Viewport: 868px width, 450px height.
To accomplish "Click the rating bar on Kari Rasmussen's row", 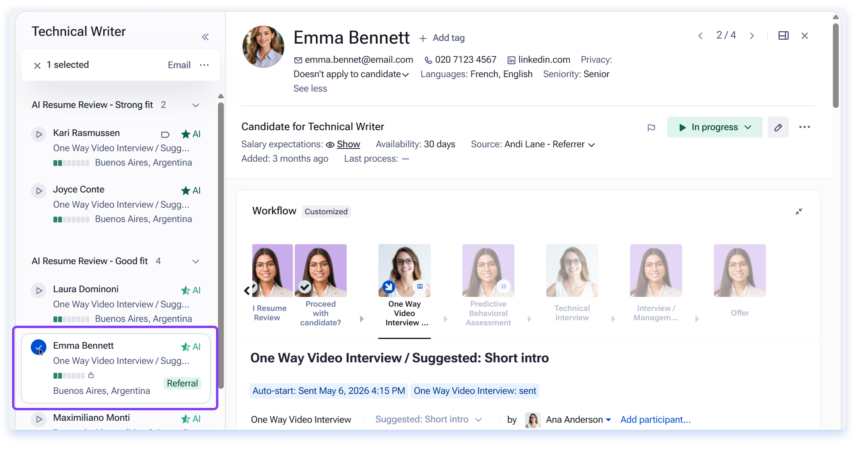I will point(71,163).
